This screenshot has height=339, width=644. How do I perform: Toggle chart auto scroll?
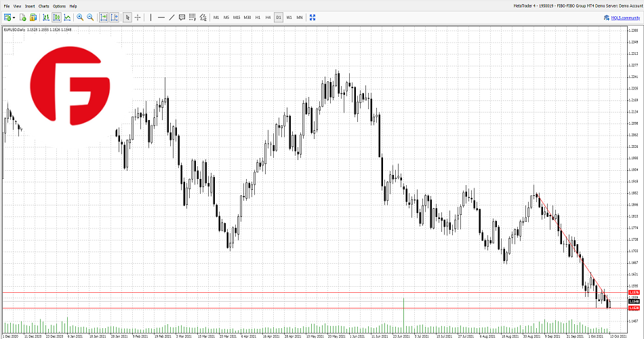point(103,17)
